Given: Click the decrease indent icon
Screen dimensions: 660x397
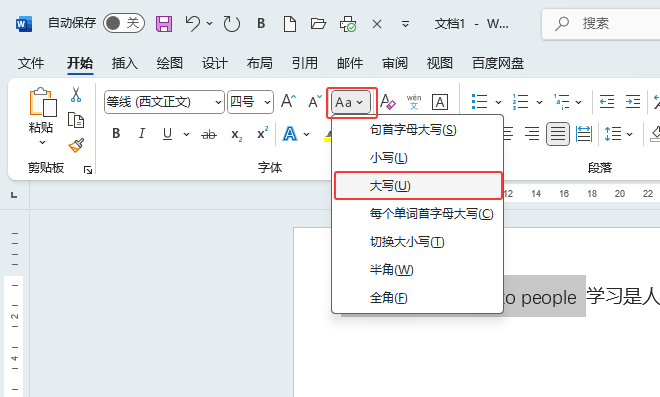Looking at the screenshot, I should click(x=607, y=102).
